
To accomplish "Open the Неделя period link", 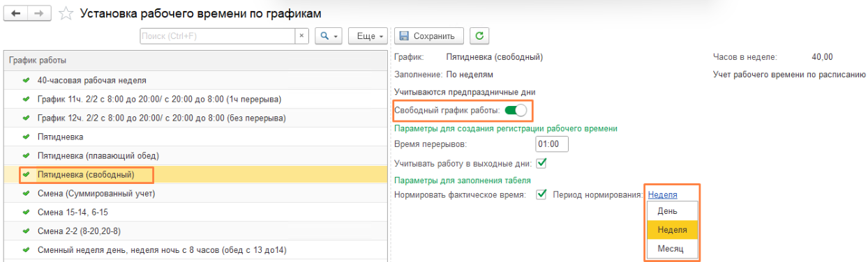I will click(x=662, y=194).
